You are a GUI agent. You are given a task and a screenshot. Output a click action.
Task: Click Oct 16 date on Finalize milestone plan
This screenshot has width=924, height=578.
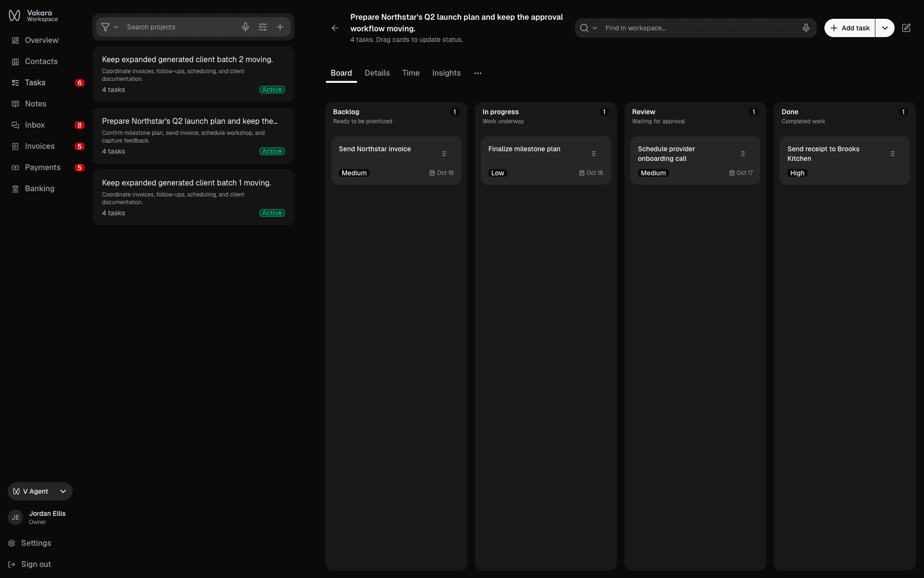tap(591, 173)
